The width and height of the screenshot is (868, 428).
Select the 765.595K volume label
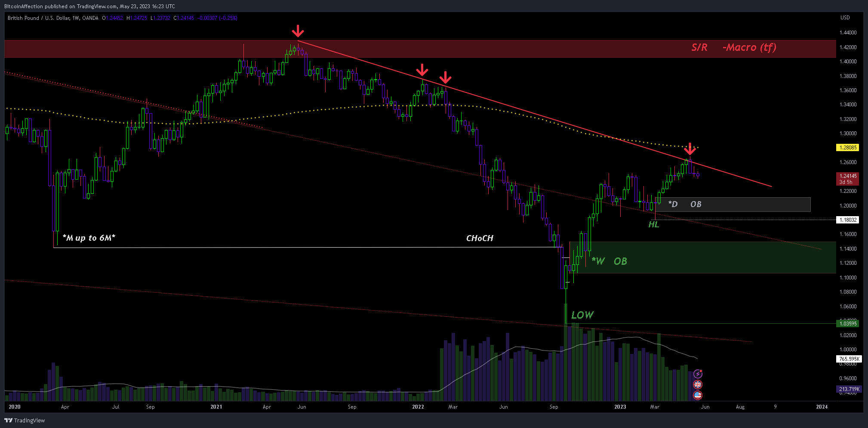pyautogui.click(x=849, y=359)
